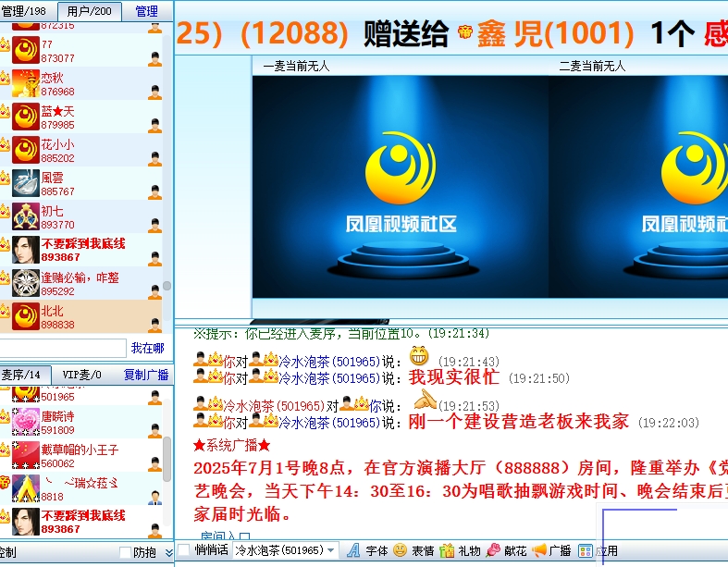Image resolution: width=728 pixels, height=567 pixels.
Task: Click the laughing emoji in chat message
Action: point(419,356)
